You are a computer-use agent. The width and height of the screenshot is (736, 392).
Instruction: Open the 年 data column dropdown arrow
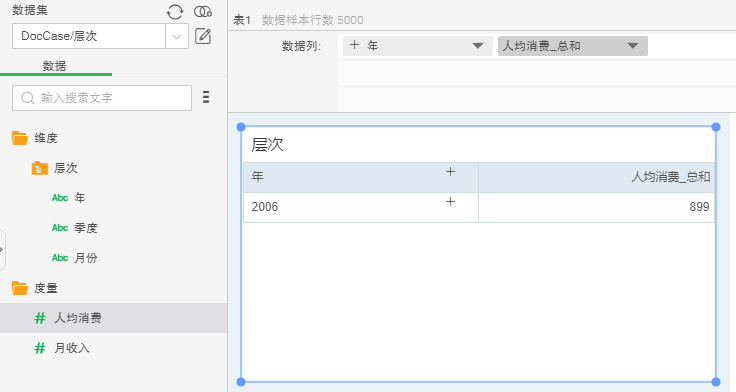pyautogui.click(x=478, y=46)
